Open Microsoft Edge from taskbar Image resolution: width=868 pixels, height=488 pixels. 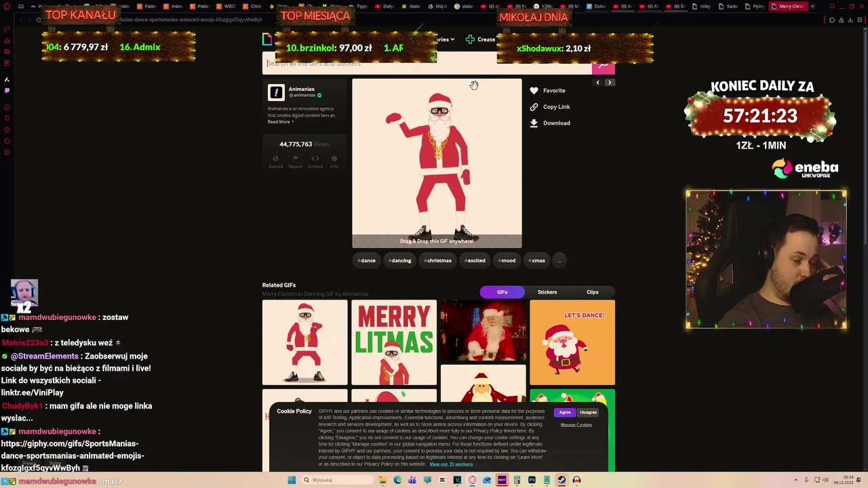coord(398,480)
